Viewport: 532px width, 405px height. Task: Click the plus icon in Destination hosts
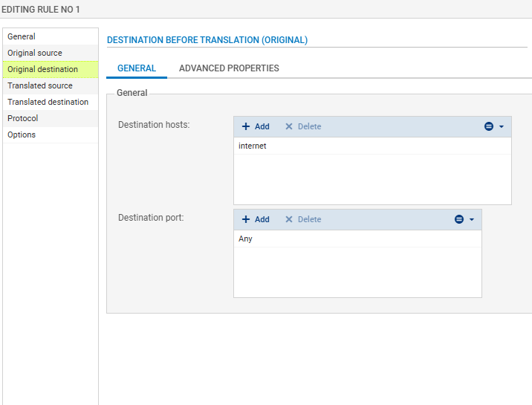(x=246, y=126)
